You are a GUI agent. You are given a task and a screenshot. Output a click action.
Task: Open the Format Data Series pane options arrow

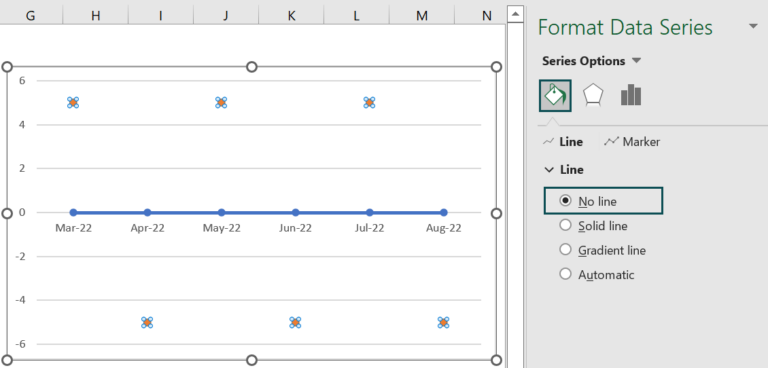(753, 26)
